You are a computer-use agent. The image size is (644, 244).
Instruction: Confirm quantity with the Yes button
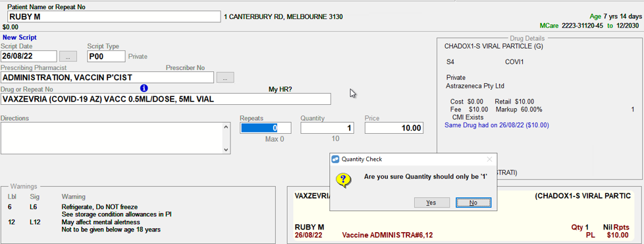tap(431, 202)
